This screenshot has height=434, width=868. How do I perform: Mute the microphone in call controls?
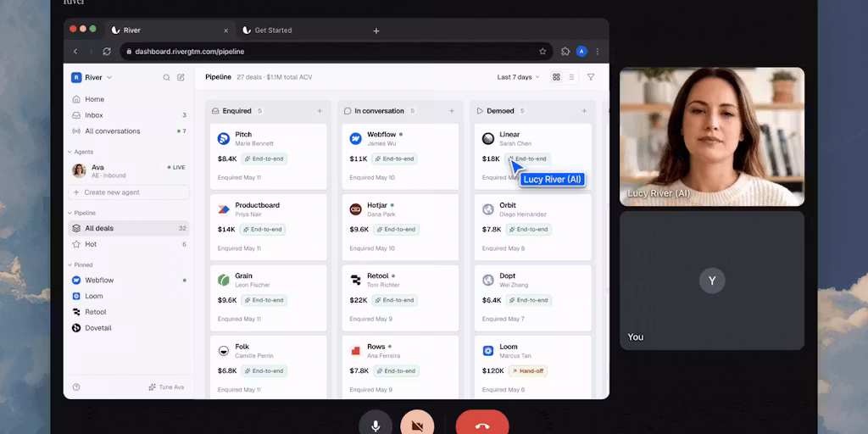[376, 425]
